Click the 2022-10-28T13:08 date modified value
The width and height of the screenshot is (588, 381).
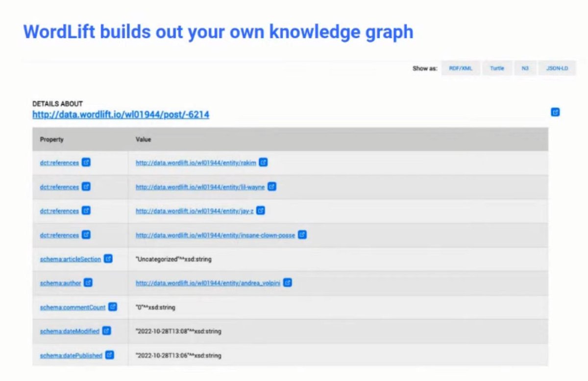tap(178, 332)
